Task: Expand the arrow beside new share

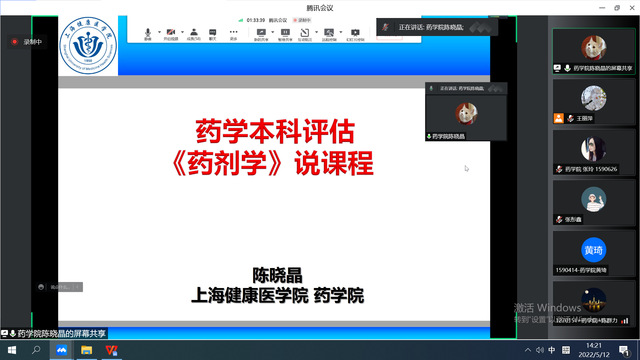Action: (x=272, y=32)
